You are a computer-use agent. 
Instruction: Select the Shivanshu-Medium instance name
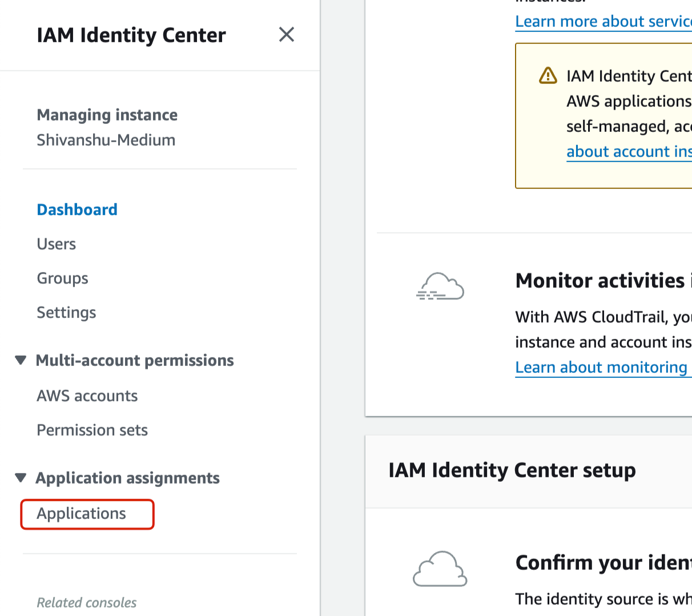coord(106,140)
